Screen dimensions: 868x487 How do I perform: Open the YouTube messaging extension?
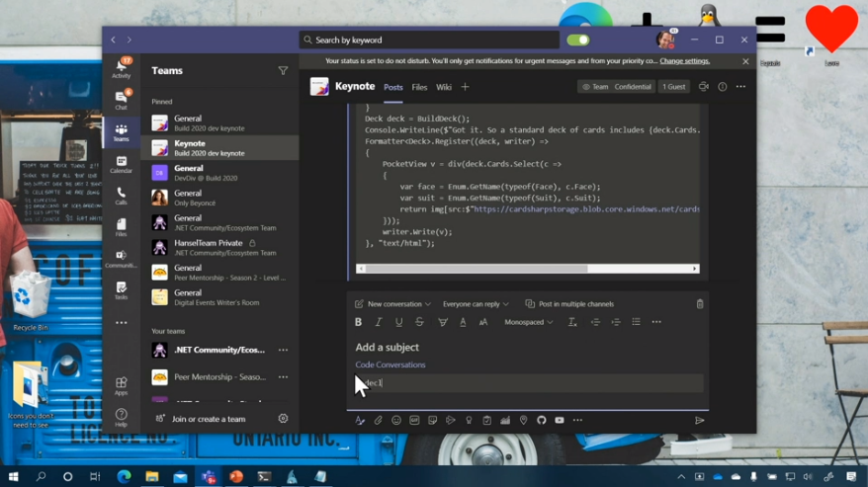560,420
